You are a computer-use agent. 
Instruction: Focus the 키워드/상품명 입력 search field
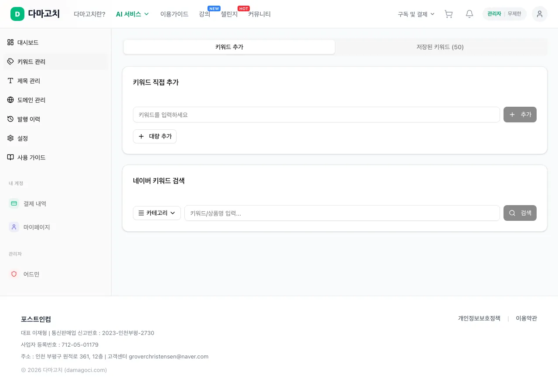(x=342, y=213)
